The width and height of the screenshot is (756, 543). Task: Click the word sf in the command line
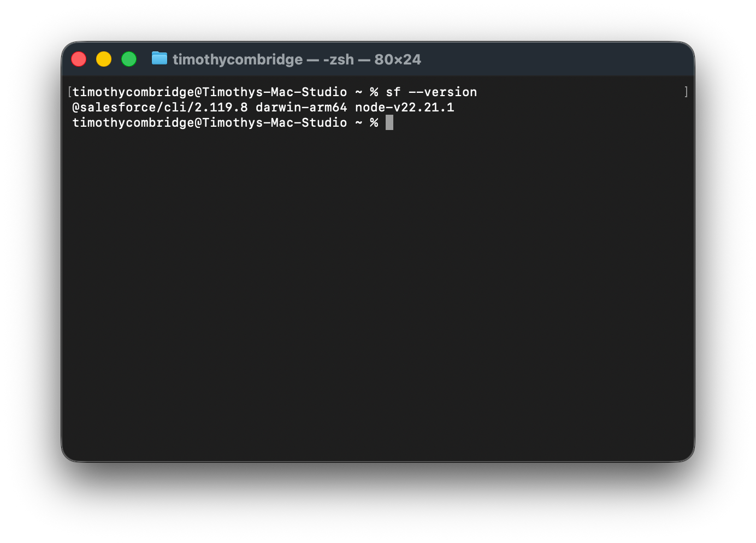tap(393, 92)
